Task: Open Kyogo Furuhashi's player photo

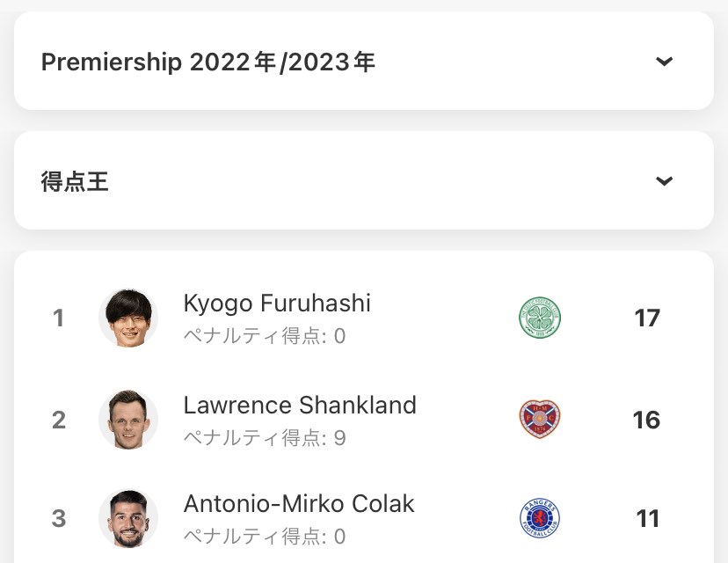Action: pos(128,318)
